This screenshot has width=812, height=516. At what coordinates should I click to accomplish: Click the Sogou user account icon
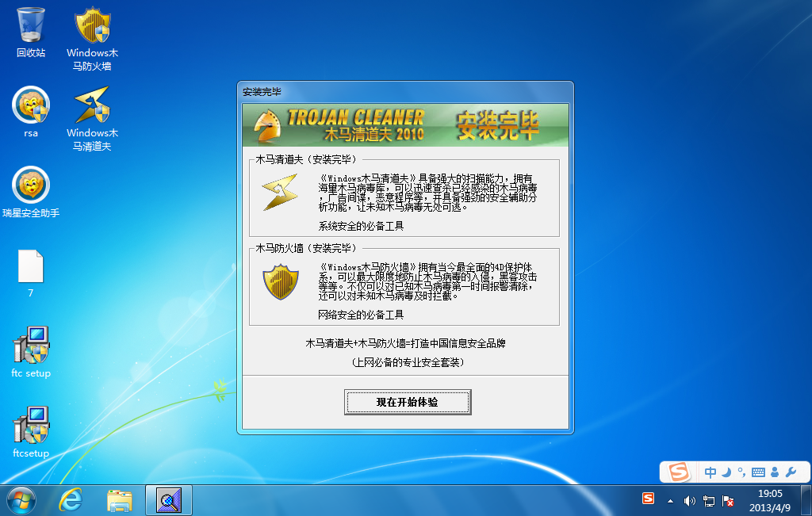click(x=775, y=472)
